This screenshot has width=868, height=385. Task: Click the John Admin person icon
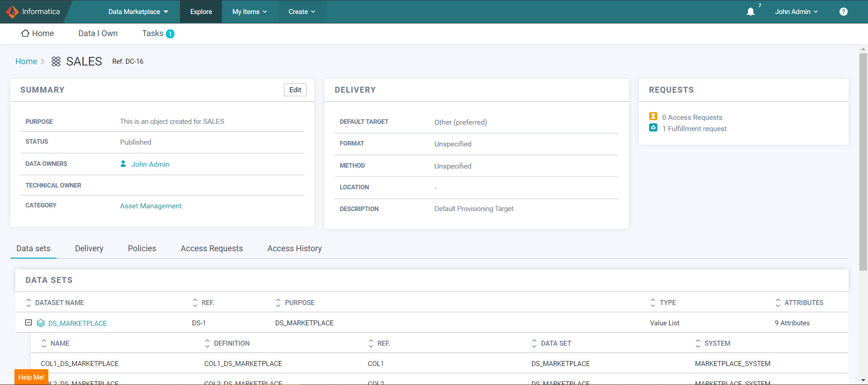[x=123, y=164]
